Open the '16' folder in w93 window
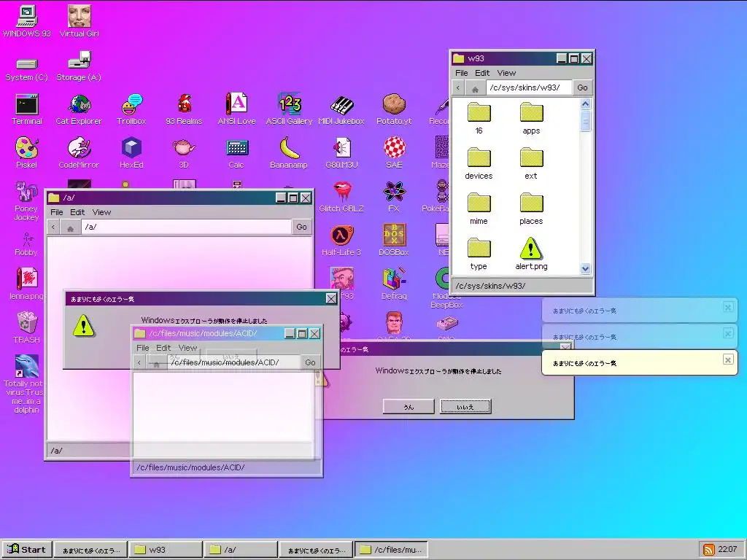 (x=479, y=119)
